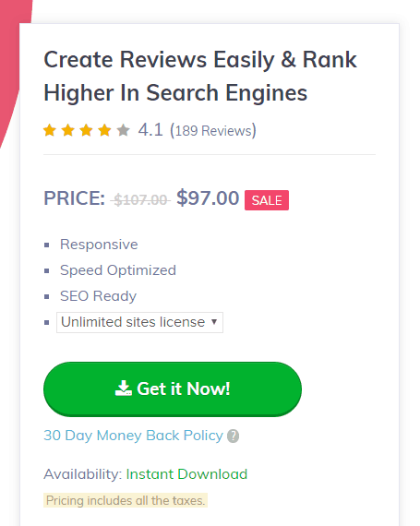This screenshot has height=526, width=420.
Task: Click the dropdown arrow beside license selector
Action: [x=214, y=322]
